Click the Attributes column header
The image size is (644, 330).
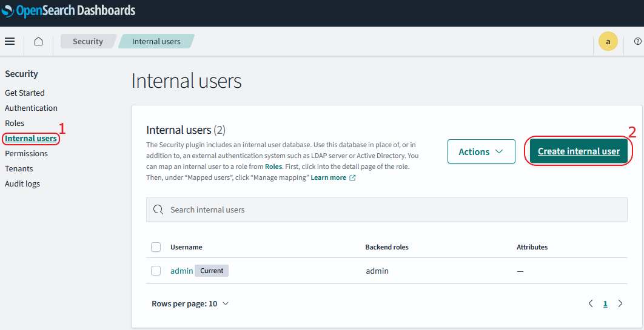[x=532, y=247]
